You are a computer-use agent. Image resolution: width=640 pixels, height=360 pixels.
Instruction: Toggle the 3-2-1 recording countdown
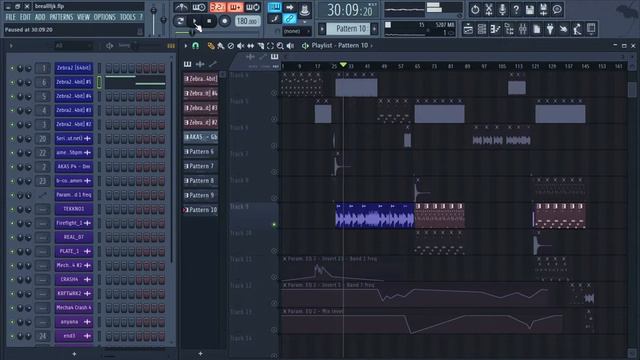click(217, 7)
